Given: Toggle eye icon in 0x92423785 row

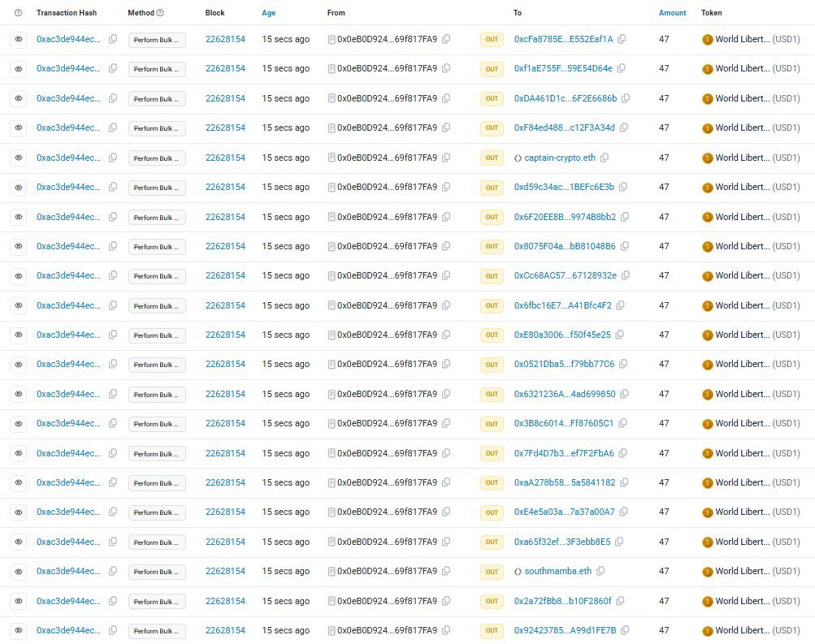Looking at the screenshot, I should pos(18,630).
